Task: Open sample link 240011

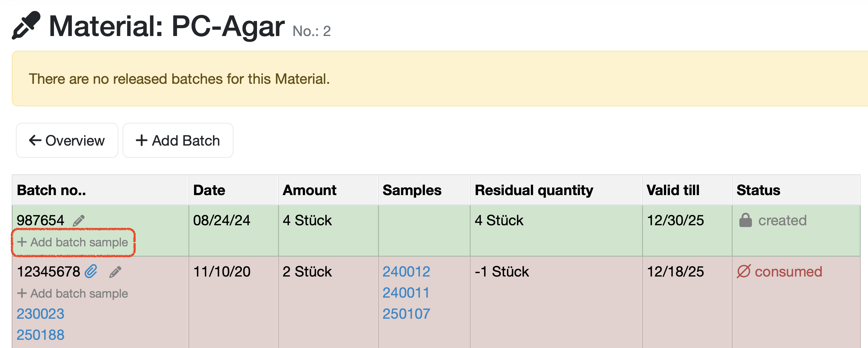Action: 406,293
